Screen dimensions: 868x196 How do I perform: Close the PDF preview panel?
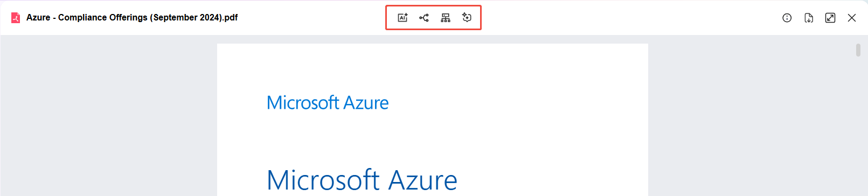[x=852, y=18]
